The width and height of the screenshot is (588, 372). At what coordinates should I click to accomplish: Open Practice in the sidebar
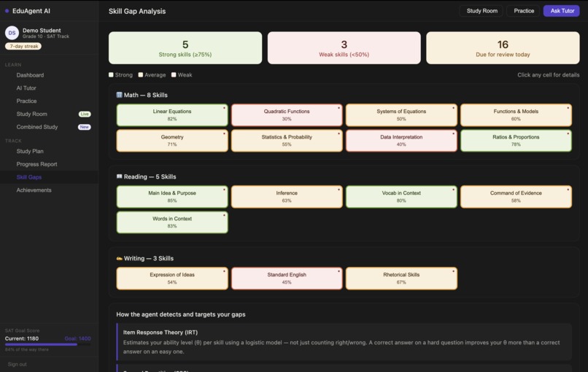pos(26,101)
